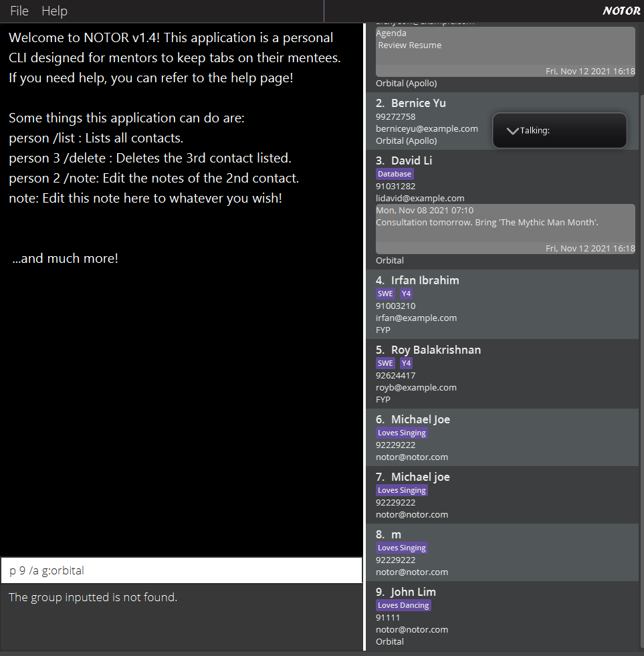Screen dimensions: 644x656
Task: Select contact 8 named m
Action: coord(502,552)
